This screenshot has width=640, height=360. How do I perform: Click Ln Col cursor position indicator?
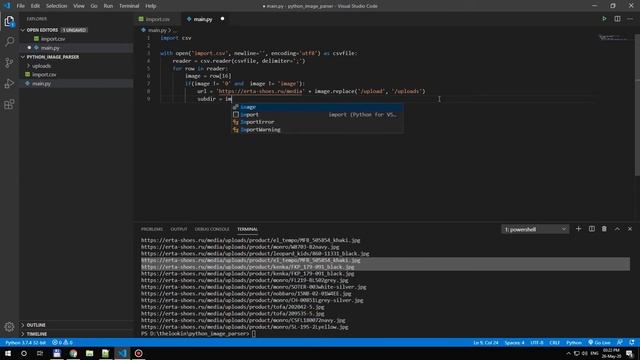point(486,342)
